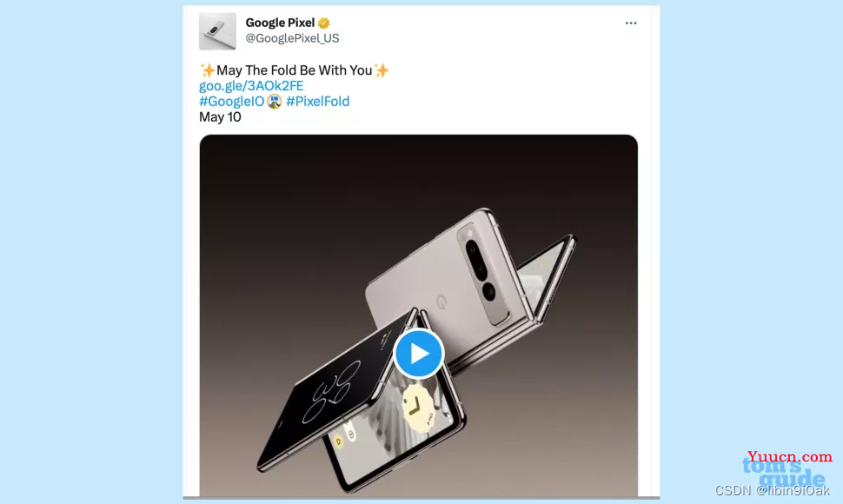
Task: Click the sparkle emoji after You
Action: tap(382, 70)
